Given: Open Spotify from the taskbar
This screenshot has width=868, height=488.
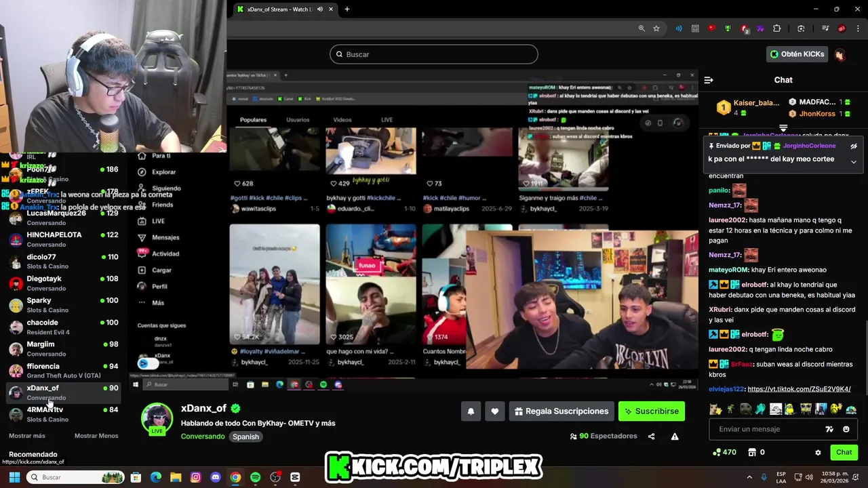Looking at the screenshot, I should click(x=255, y=477).
